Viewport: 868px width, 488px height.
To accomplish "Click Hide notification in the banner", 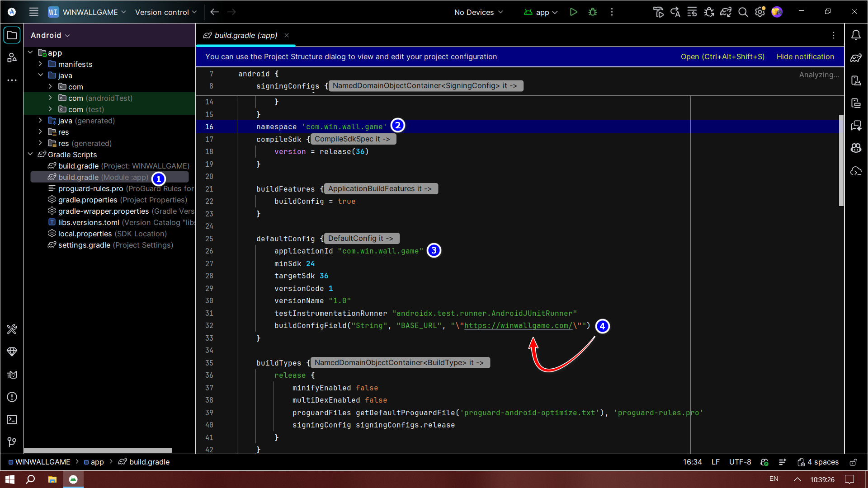I will 805,56.
